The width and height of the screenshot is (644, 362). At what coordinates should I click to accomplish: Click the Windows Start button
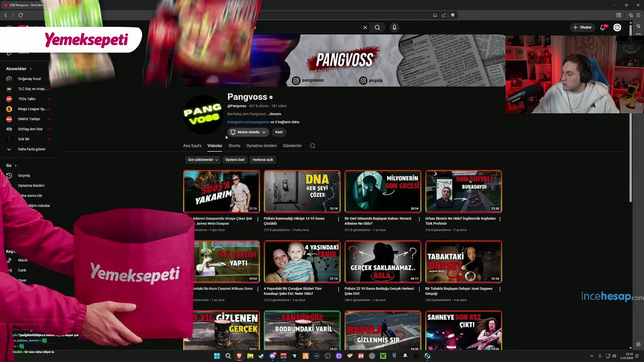(217, 356)
